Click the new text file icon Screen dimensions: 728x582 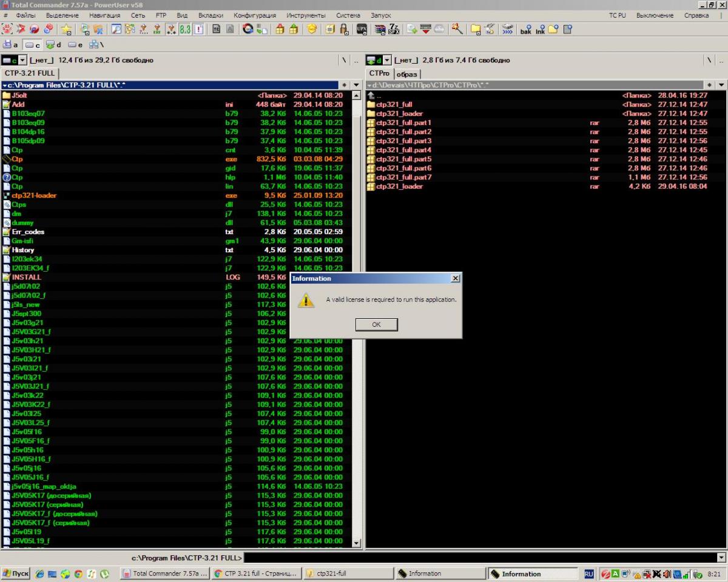click(x=567, y=29)
